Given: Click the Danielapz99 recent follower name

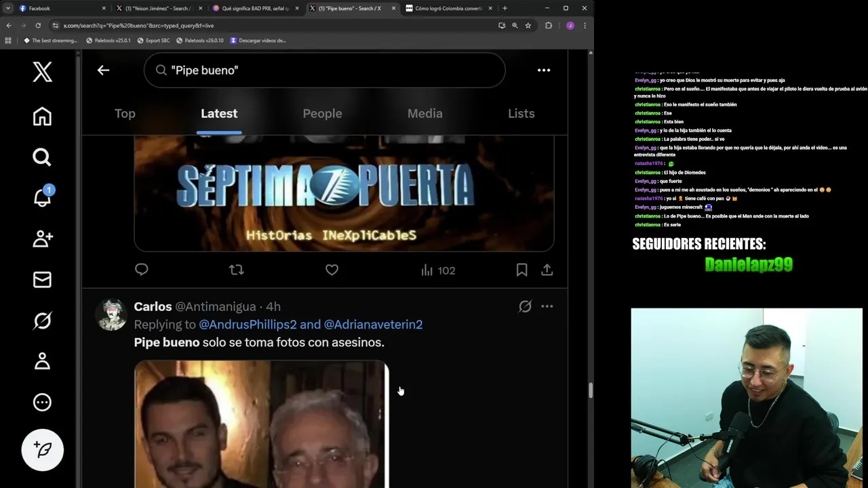Looking at the screenshot, I should pos(749,264).
